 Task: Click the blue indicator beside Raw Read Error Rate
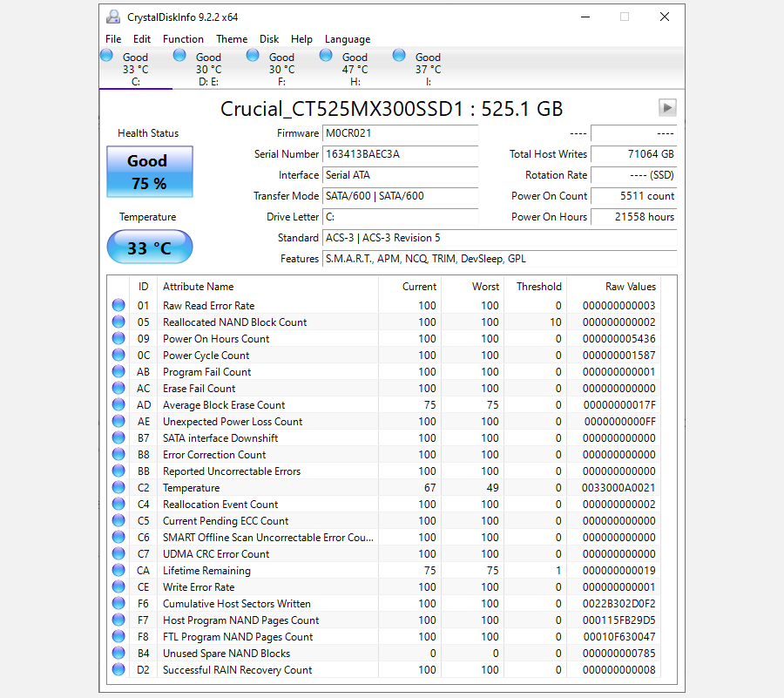[x=118, y=304]
